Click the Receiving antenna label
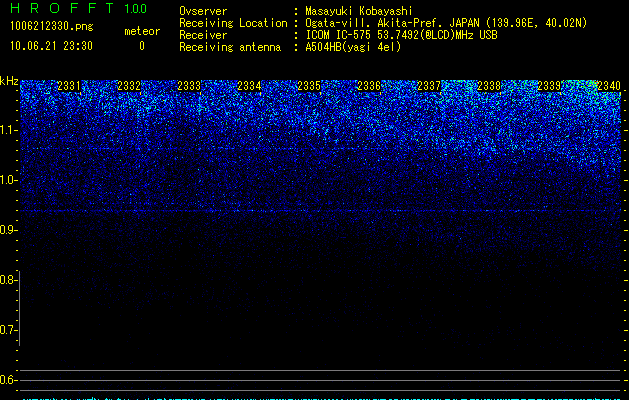The width and height of the screenshot is (629, 400). tap(230, 47)
